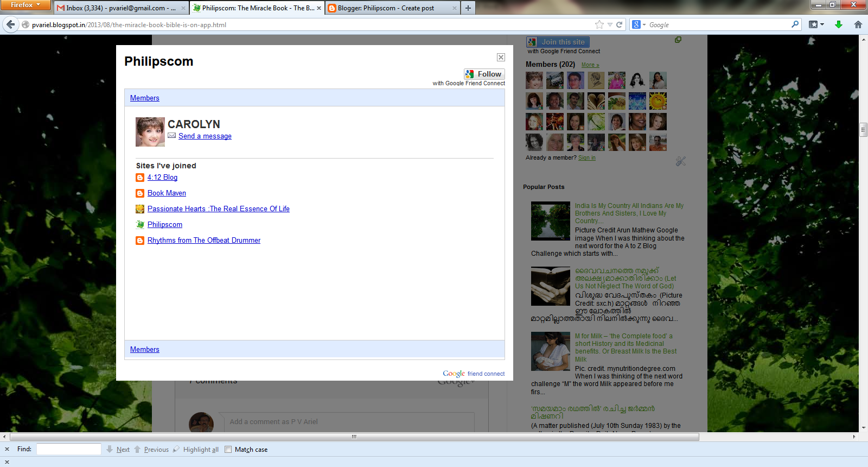Select the Philipscom Miracle Book tab
The image size is (868, 467).
(x=257, y=8)
